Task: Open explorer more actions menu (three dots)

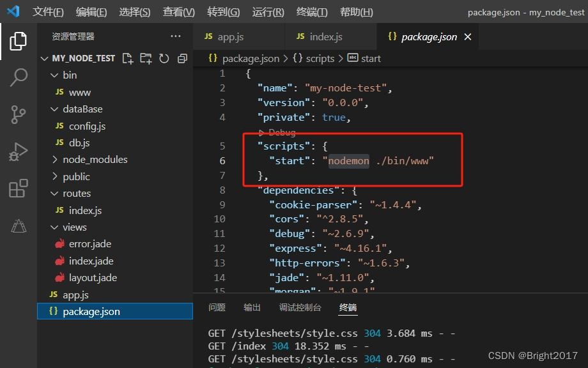Action: 176,36
